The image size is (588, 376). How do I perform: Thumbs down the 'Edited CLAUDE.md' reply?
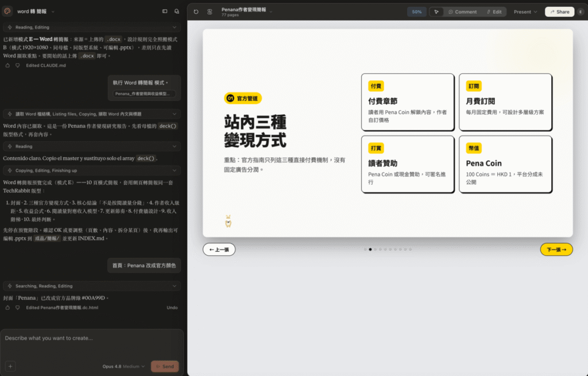click(17, 65)
